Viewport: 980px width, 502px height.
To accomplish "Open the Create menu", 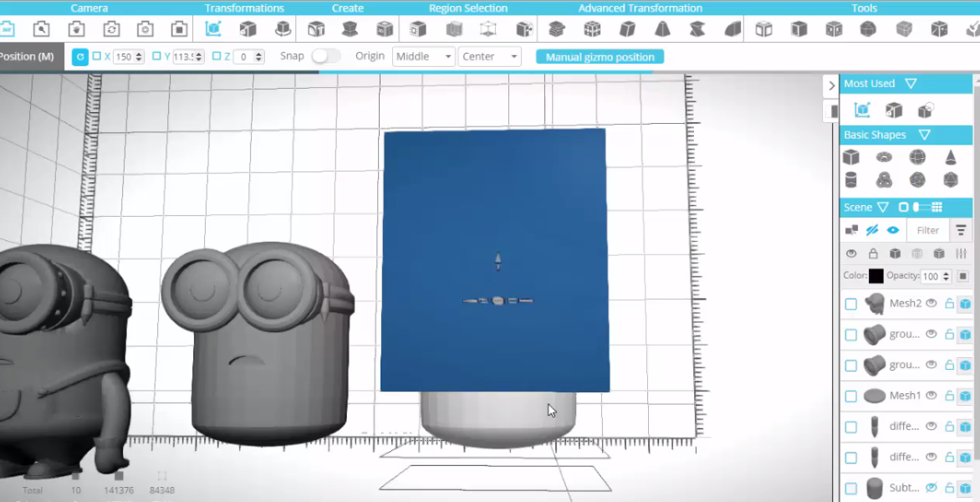I will pos(348,8).
